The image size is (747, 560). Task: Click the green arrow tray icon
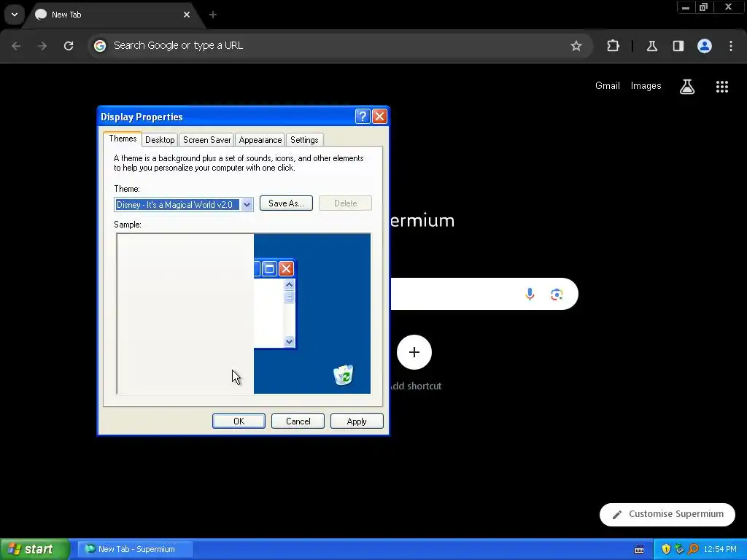[x=679, y=549]
